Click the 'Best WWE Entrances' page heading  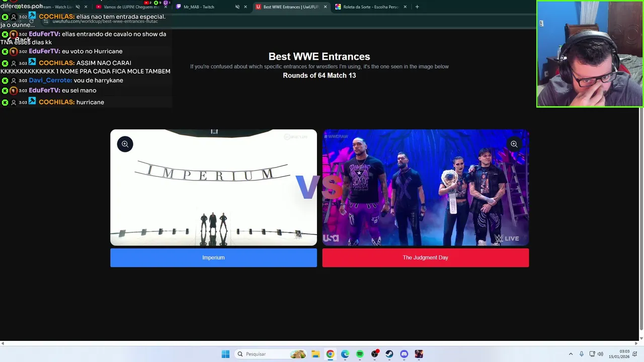pos(319,57)
